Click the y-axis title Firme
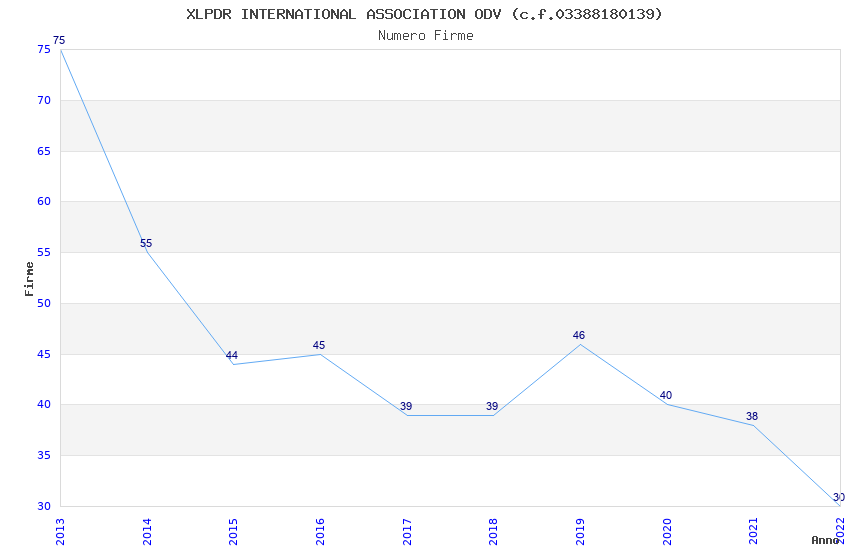850x550 pixels. tap(29, 279)
